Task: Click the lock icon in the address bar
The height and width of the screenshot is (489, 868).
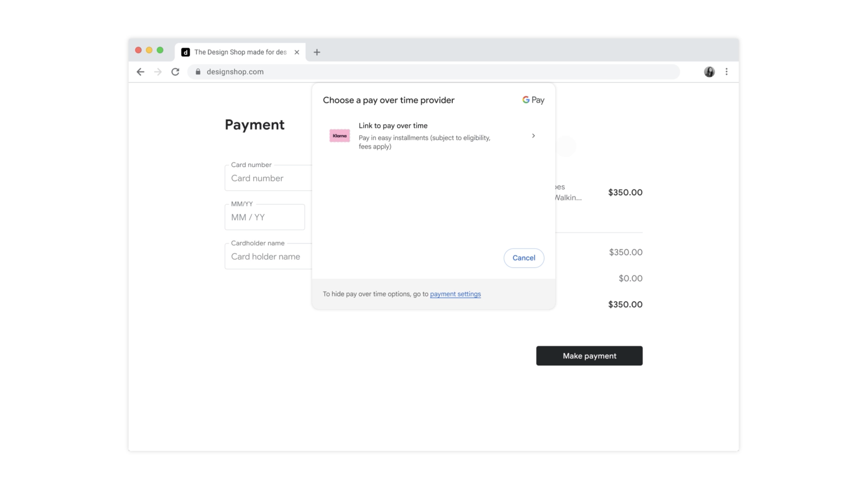Action: coord(198,72)
